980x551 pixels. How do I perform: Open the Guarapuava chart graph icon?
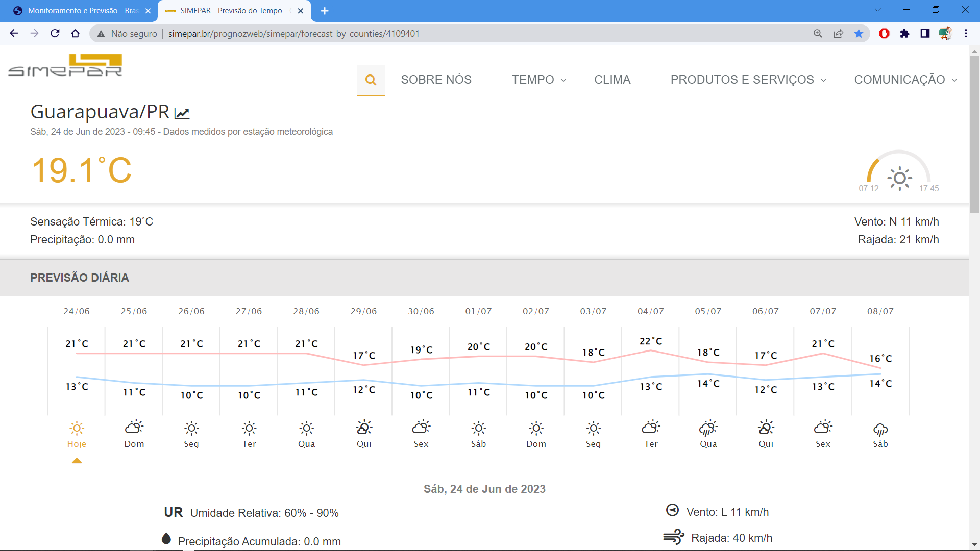[182, 113]
